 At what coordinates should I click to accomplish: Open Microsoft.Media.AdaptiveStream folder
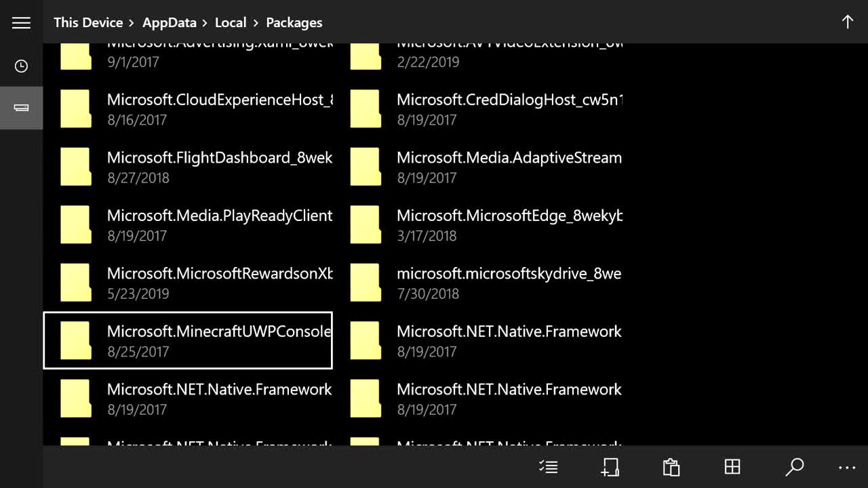click(477, 167)
